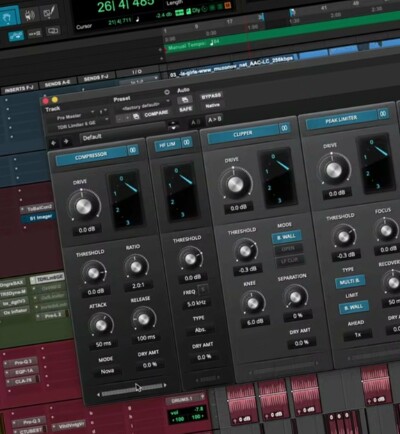Select B. WALL clipper mode
Image resolution: width=400 pixels, height=434 pixels.
pyautogui.click(x=286, y=237)
